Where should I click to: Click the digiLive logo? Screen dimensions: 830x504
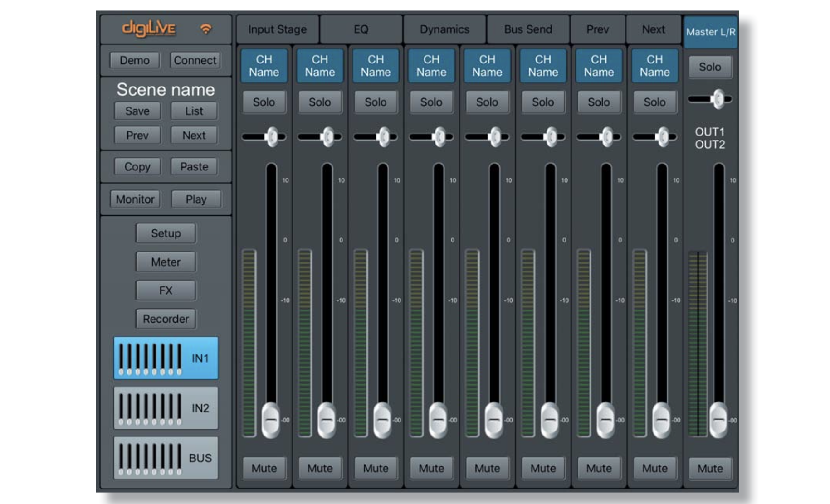click(x=149, y=29)
